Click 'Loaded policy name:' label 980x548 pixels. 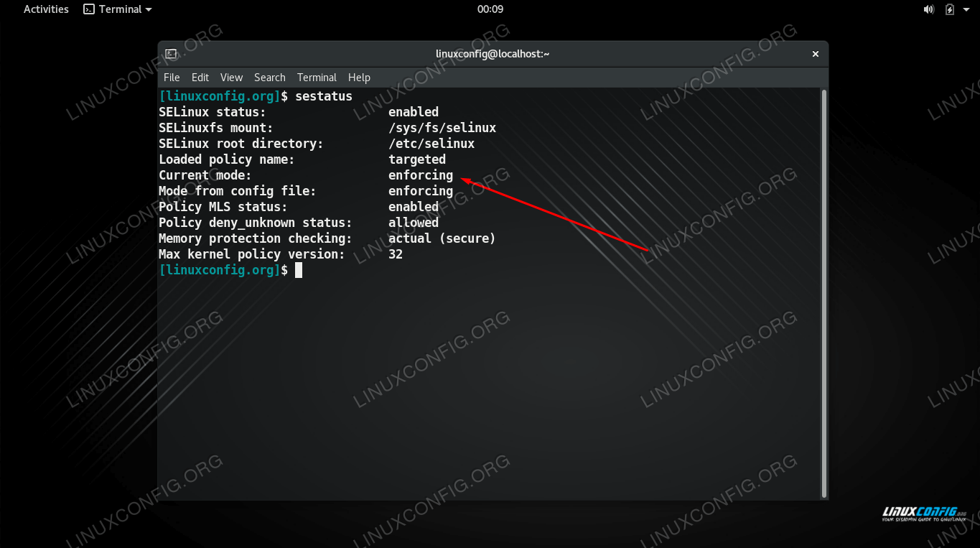[x=227, y=159]
